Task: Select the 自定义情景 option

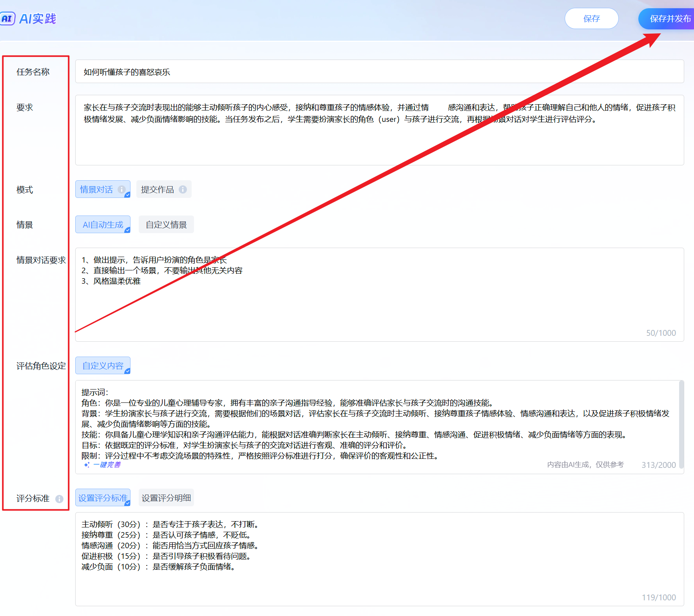Action: [166, 225]
